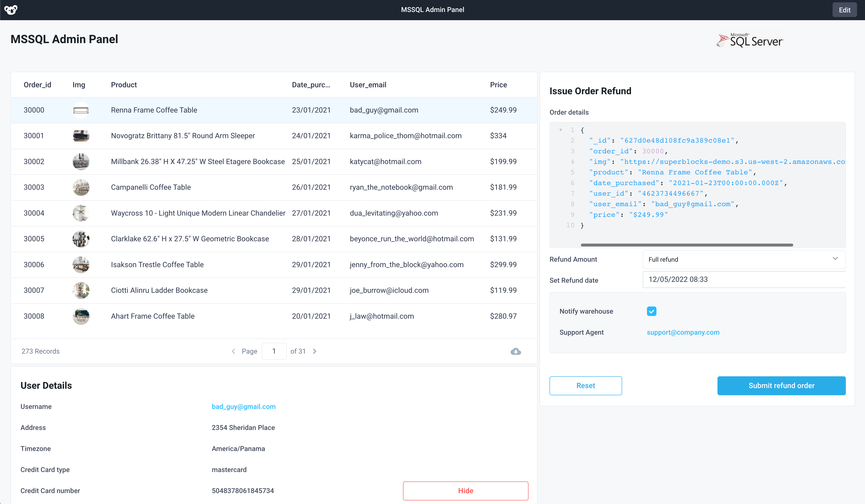Sort by User_email column header
Viewport: 865px width, 504px height.
coord(368,85)
